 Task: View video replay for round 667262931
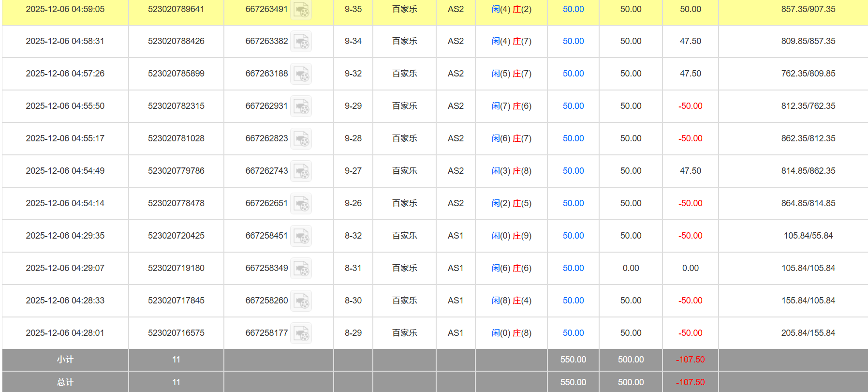[301, 106]
